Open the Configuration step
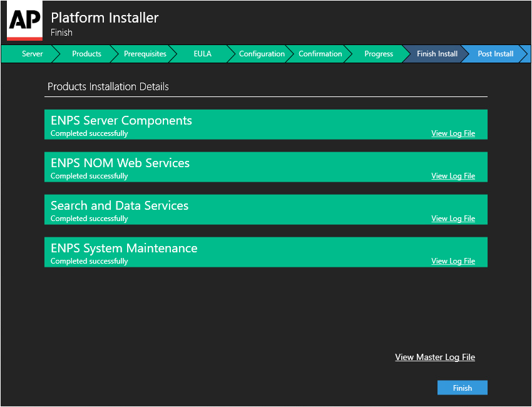Image resolution: width=532 pixels, height=407 pixels. pyautogui.click(x=262, y=54)
